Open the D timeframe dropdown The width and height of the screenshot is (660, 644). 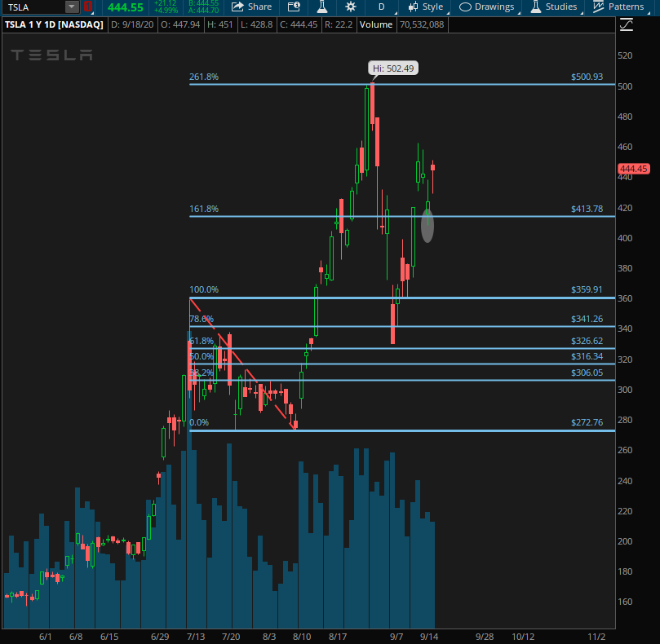tap(382, 7)
